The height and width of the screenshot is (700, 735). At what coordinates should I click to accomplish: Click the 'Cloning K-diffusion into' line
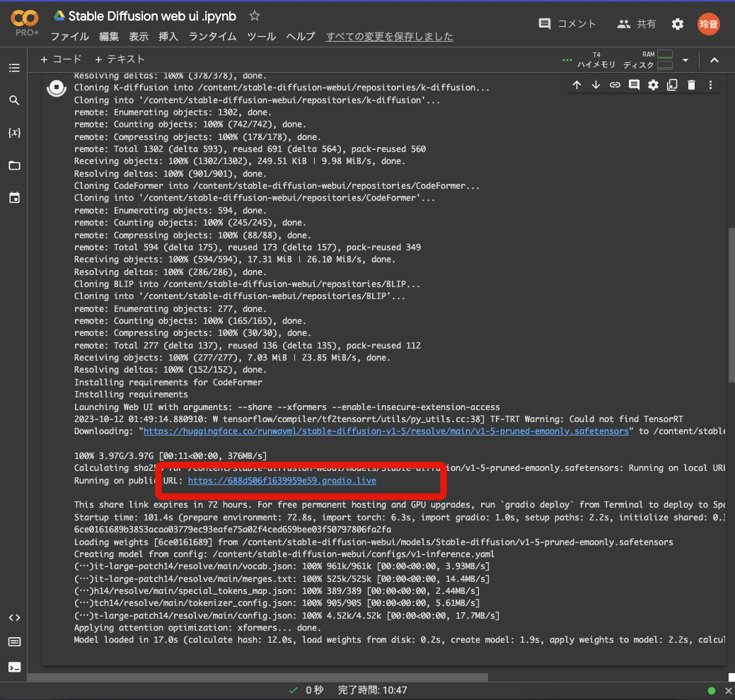pyautogui.click(x=282, y=88)
